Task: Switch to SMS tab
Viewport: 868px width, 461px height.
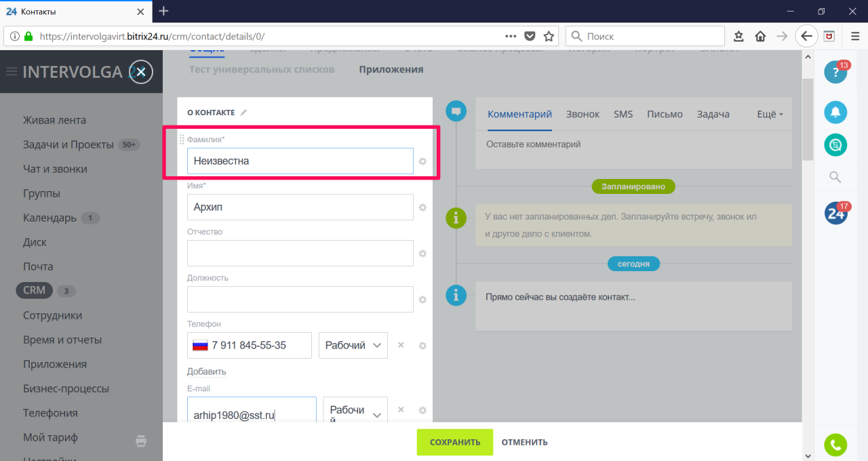Action: click(623, 115)
